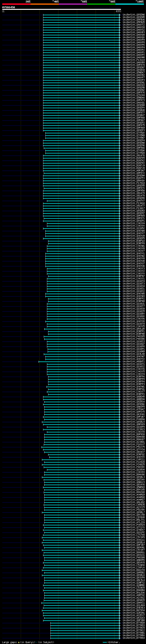Select UniRef100_Q460N8 label
The width and height of the screenshot is (146, 644).
click(133, 58)
